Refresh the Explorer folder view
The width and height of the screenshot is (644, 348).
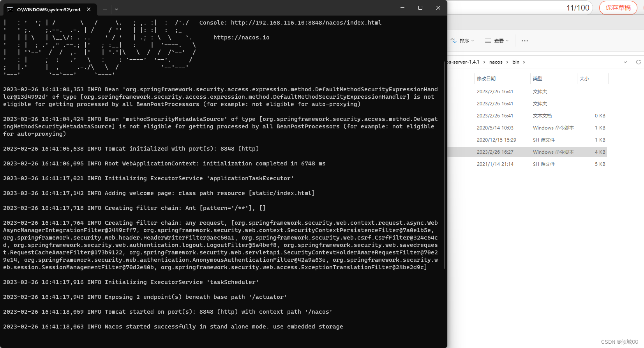tap(638, 62)
